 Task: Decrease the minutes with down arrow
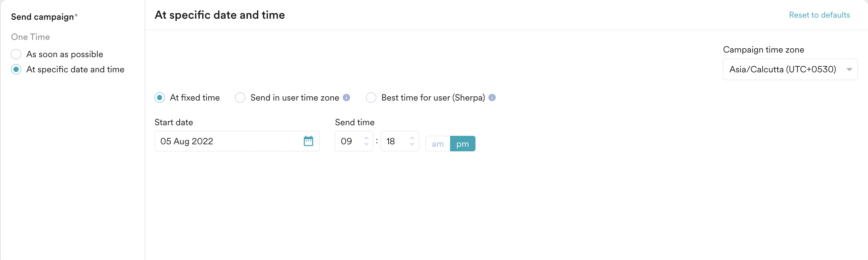click(412, 144)
